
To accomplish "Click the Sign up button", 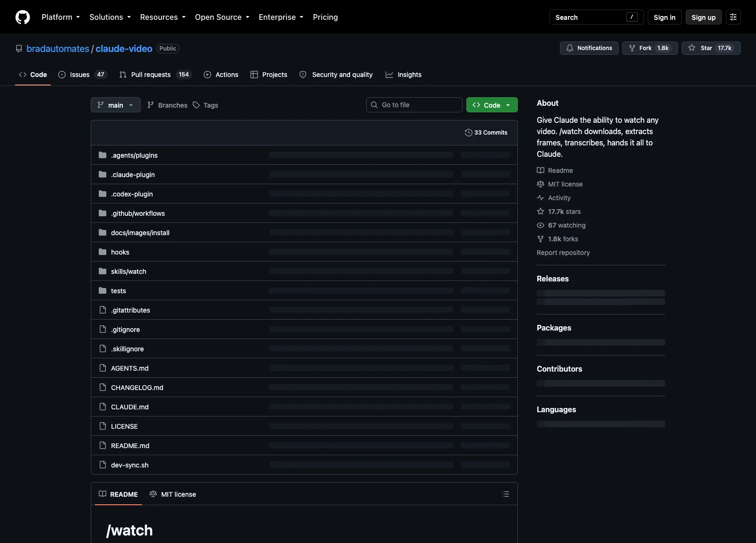I will tap(704, 17).
